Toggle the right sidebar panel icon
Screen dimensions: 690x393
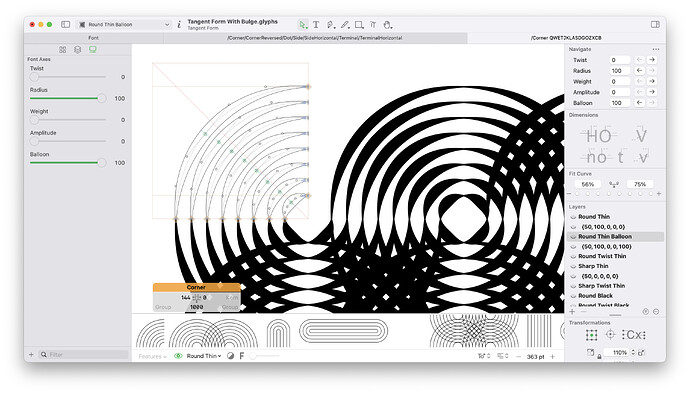(655, 24)
